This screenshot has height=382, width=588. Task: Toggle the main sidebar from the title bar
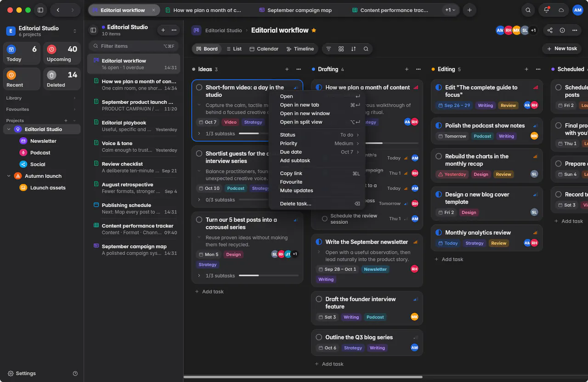pos(40,10)
